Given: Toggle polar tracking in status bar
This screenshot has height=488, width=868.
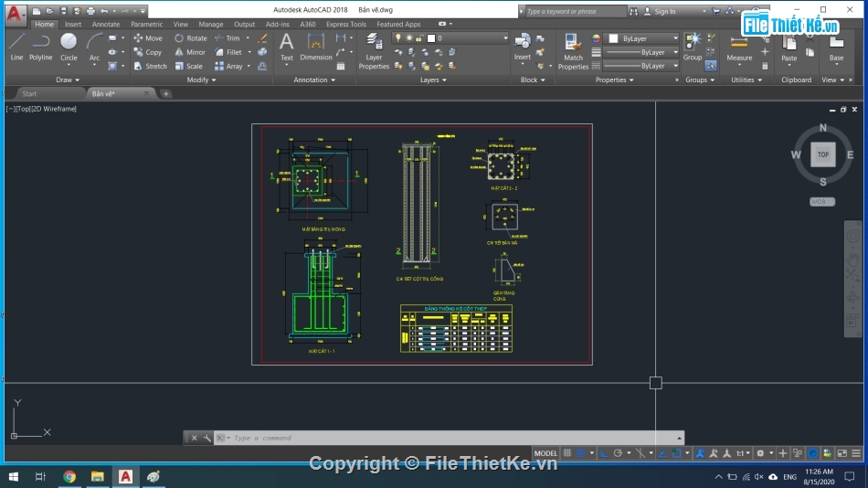Looking at the screenshot, I should [618, 453].
